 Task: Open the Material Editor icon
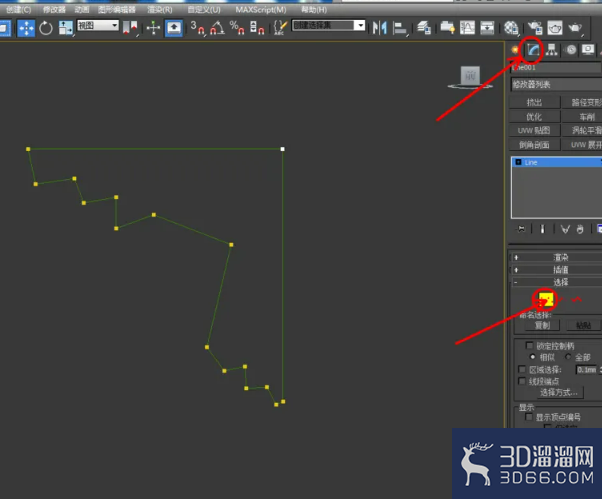[511, 28]
